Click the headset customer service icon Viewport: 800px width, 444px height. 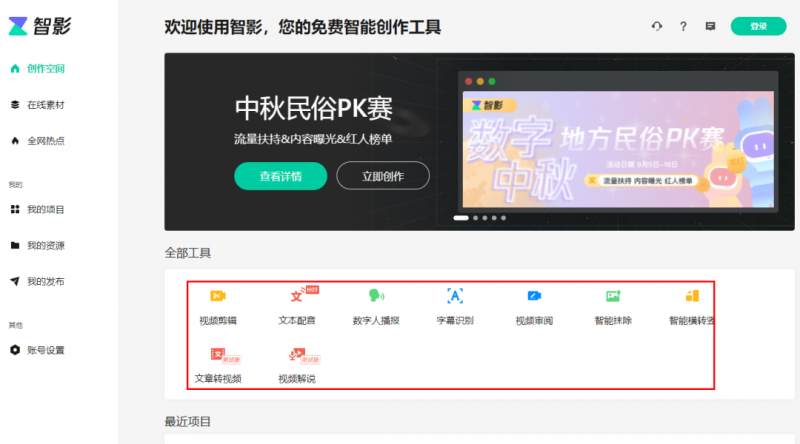(x=657, y=26)
